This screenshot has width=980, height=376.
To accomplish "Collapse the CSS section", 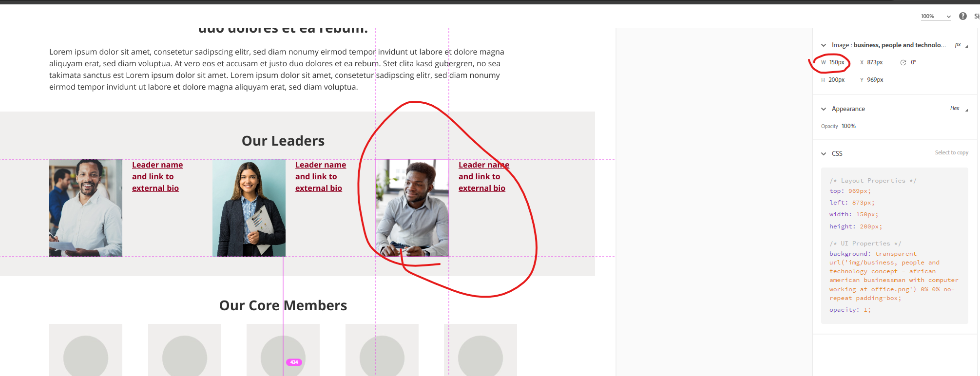I will coord(824,154).
